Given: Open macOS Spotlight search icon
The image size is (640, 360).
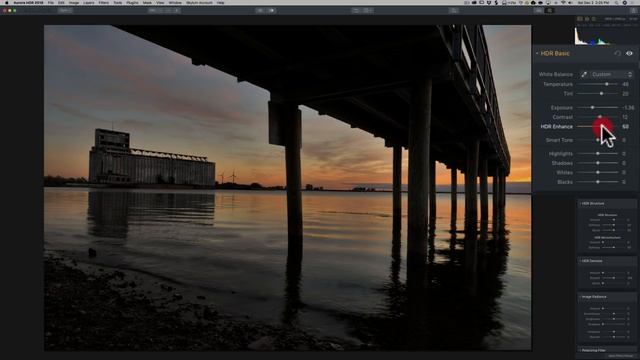Looking at the screenshot, I should [616, 2].
